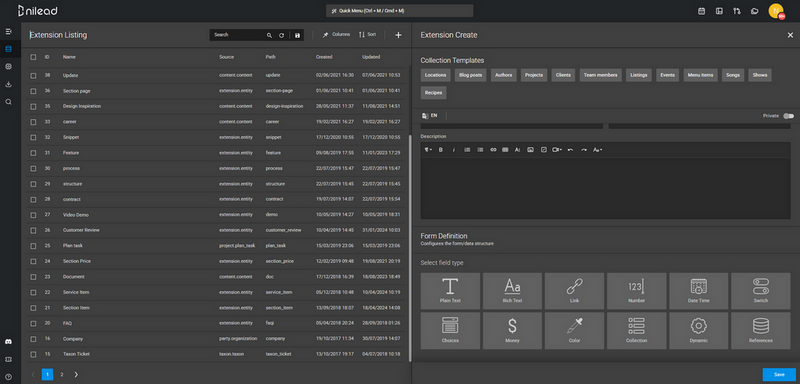Check the box for Design Inspiration row
800x384 pixels.
[x=33, y=107]
